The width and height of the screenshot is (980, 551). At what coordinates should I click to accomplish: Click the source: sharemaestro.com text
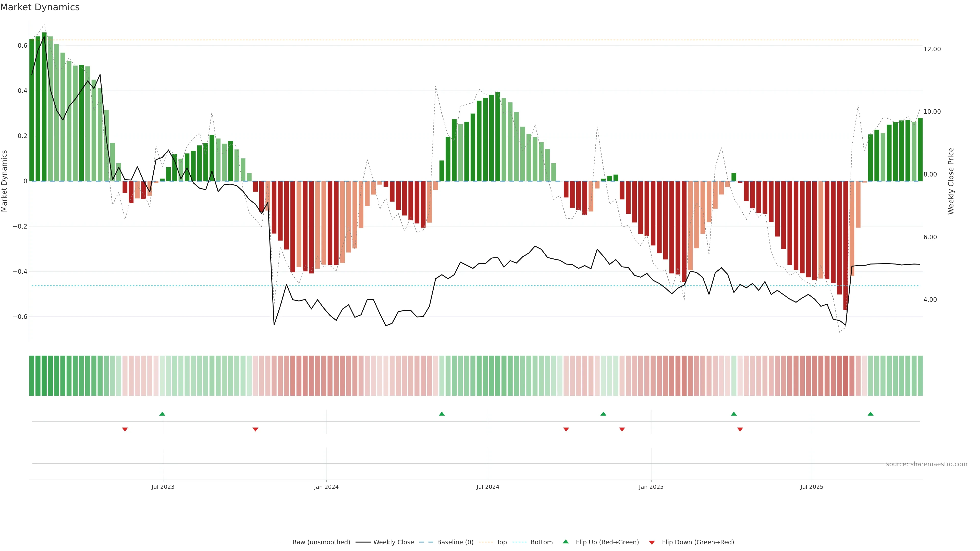pos(926,464)
